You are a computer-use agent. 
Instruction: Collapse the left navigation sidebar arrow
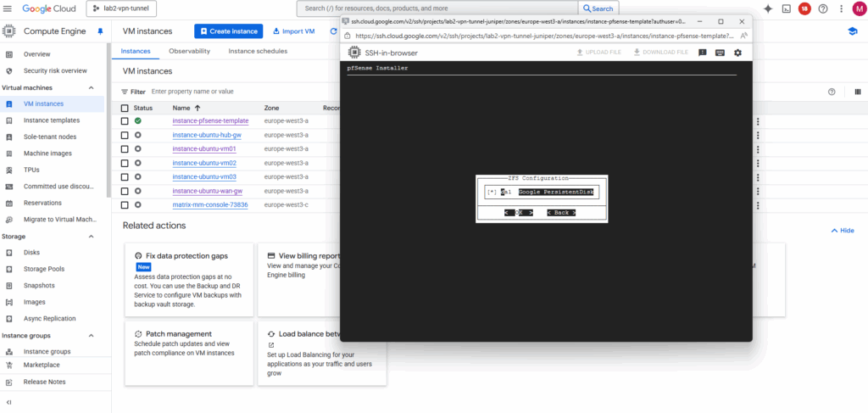point(8,403)
